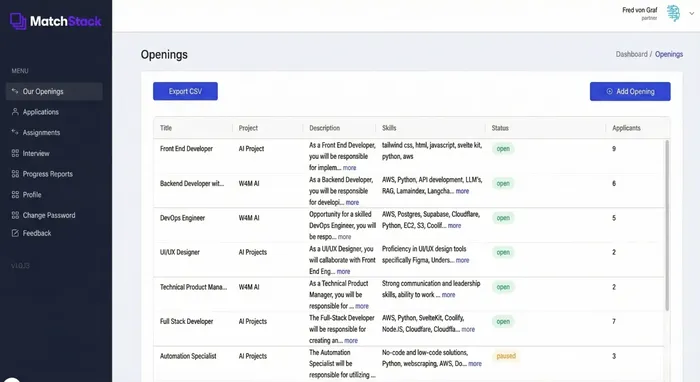The height and width of the screenshot is (382, 700).
Task: Select the Technical Product Mana... title
Action: 193,287
